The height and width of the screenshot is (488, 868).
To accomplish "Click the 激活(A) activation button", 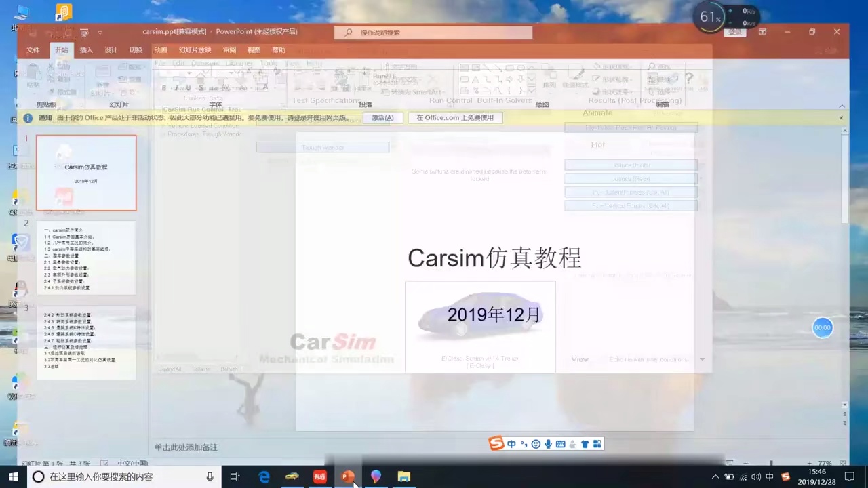I will tap(382, 117).
